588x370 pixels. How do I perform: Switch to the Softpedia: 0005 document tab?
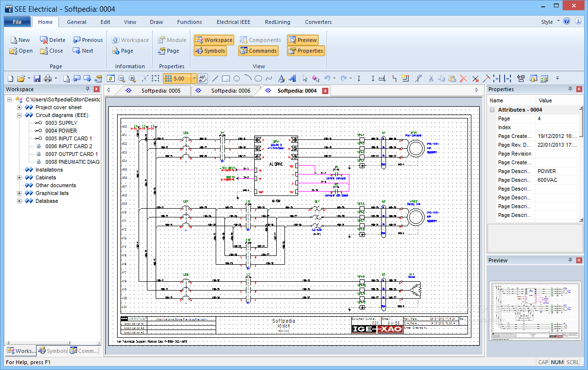tap(161, 91)
